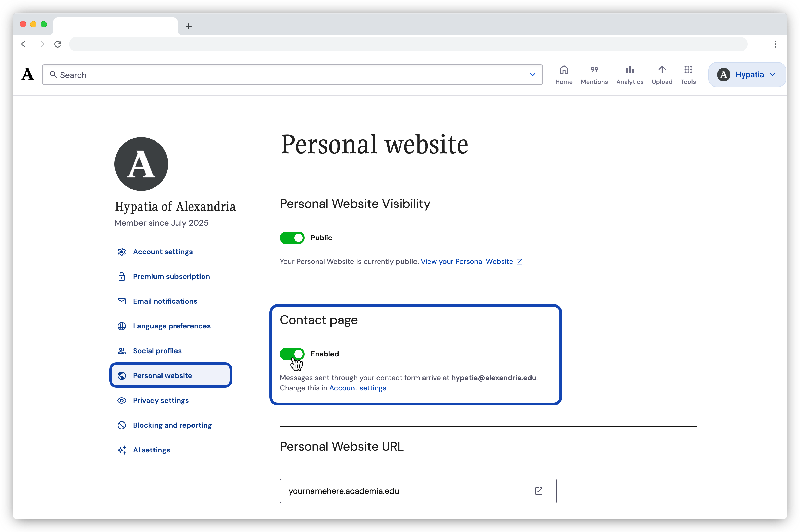Viewport: 800px width, 532px height.
Task: Click external link icon after View your Personal Website
Action: coord(519,262)
